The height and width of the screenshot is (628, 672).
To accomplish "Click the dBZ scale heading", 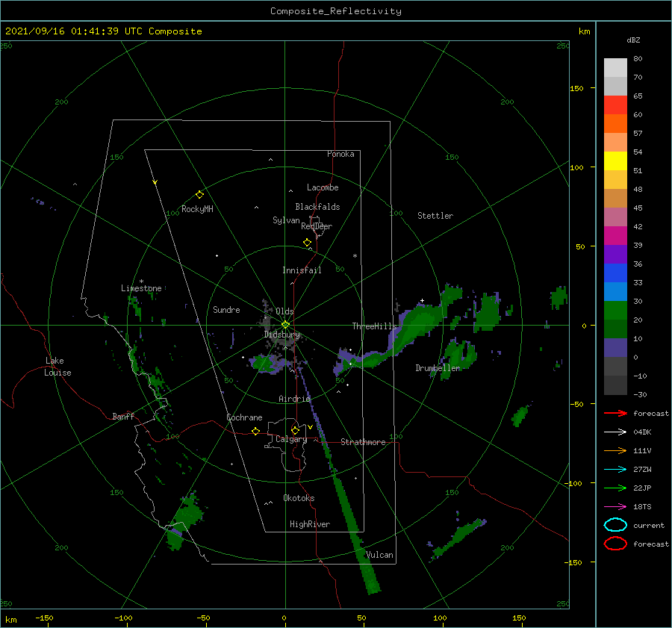I will pyautogui.click(x=633, y=40).
